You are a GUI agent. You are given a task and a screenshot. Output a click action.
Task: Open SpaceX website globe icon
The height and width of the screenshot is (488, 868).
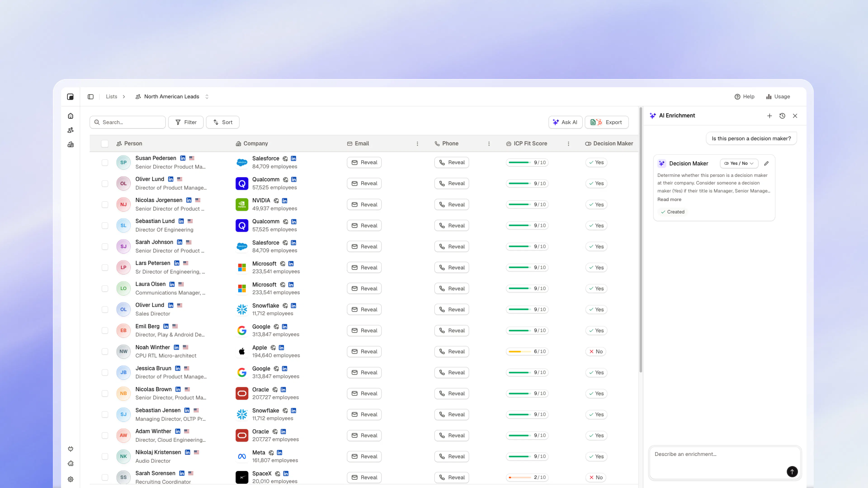click(278, 474)
